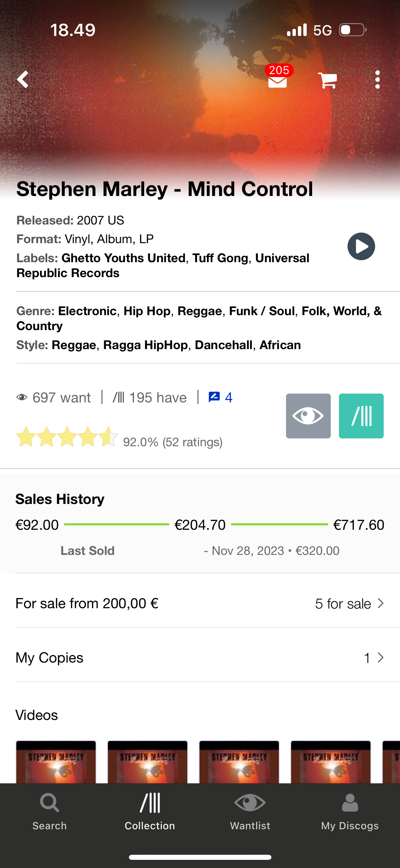Select the Dancehall style link
The width and height of the screenshot is (400, 868).
click(x=223, y=345)
